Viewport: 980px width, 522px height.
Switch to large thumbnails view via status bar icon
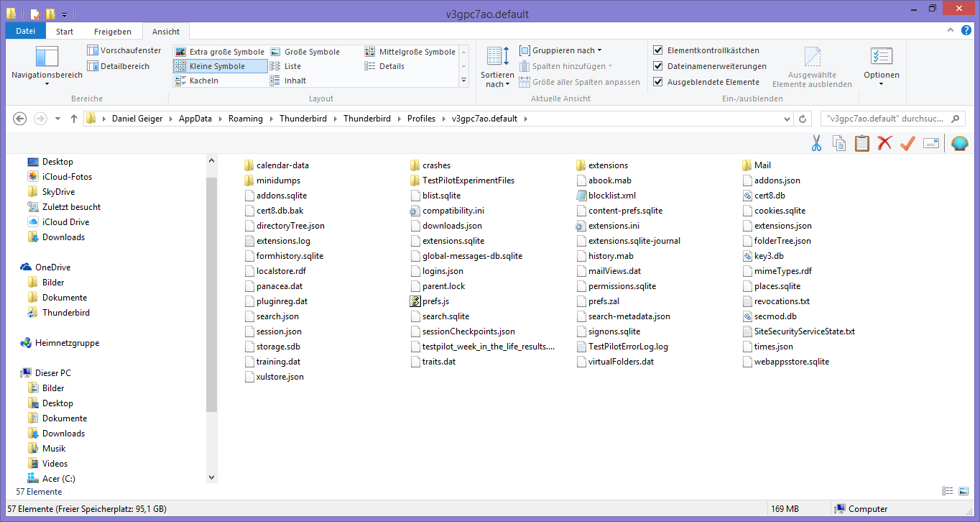click(x=963, y=492)
